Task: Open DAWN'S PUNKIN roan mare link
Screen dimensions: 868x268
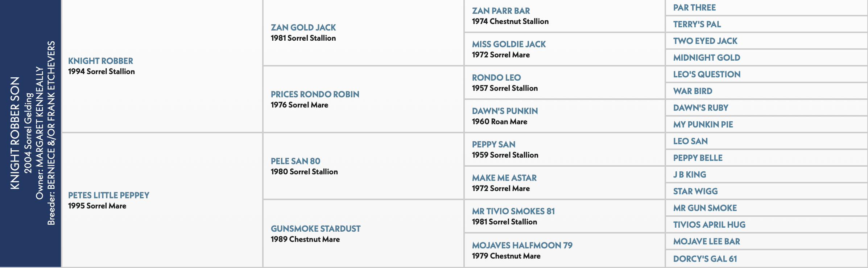Action: point(505,111)
